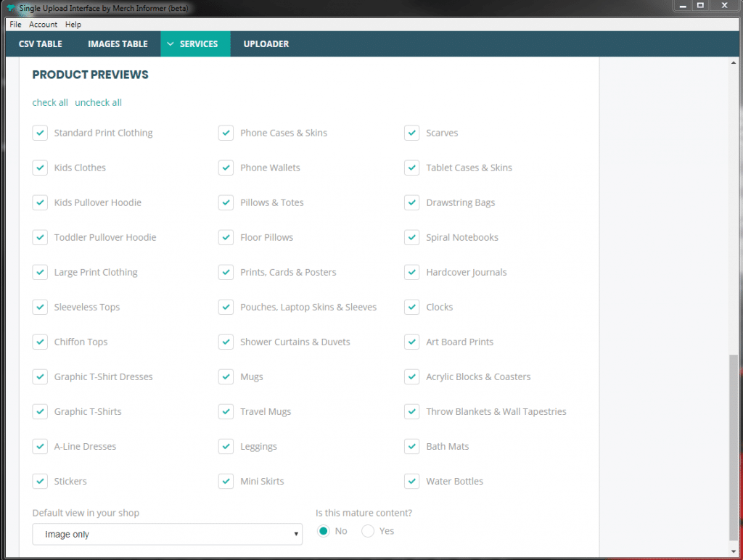Viewport: 743px width, 560px height.
Task: Click the scrollbar down arrow
Action: (x=734, y=552)
